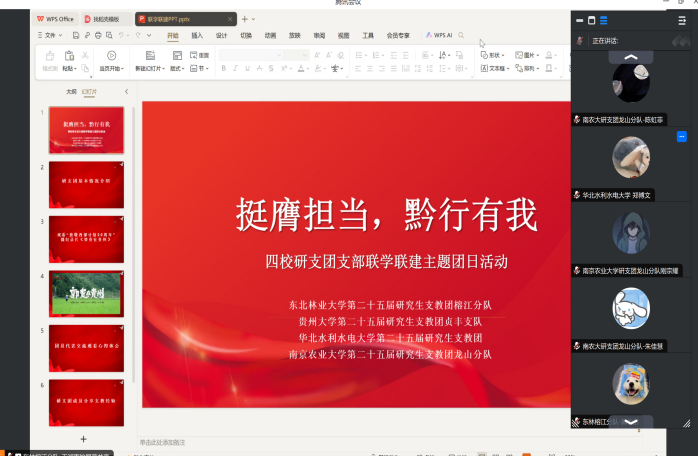The image size is (698, 456).
Task: Switch to the Outline (大纲) panel view
Action: (71, 91)
